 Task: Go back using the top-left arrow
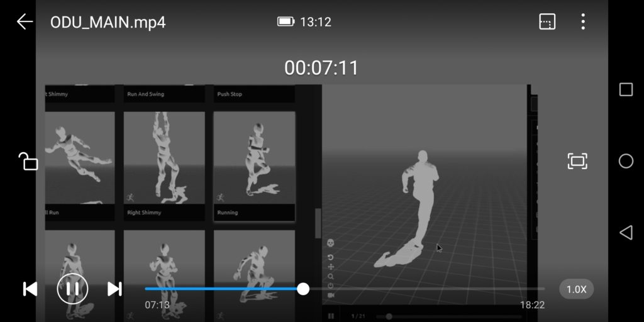click(25, 21)
